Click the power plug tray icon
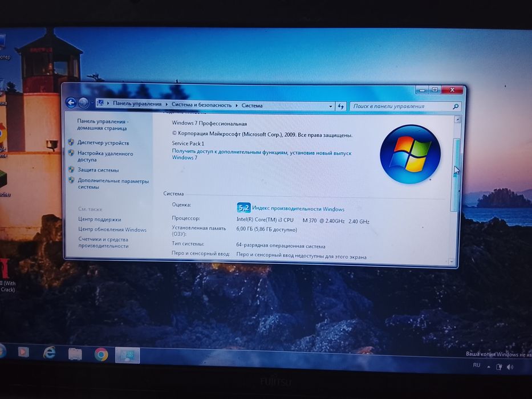 point(499,367)
